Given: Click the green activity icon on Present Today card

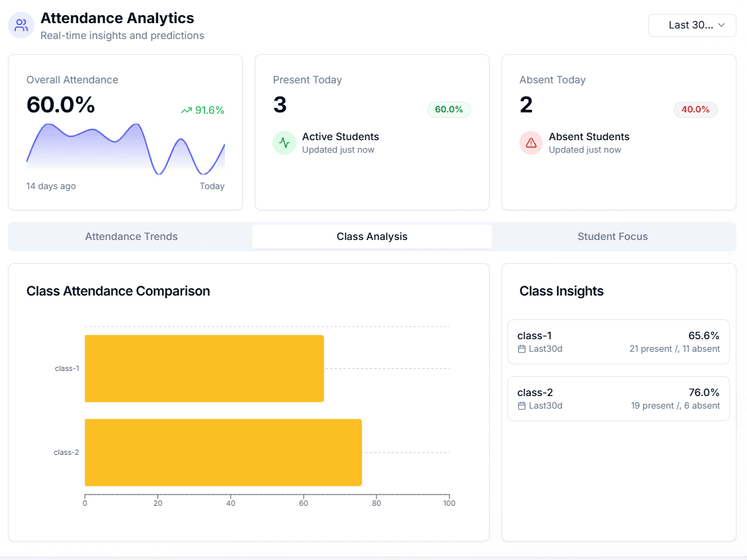Looking at the screenshot, I should click(x=284, y=143).
